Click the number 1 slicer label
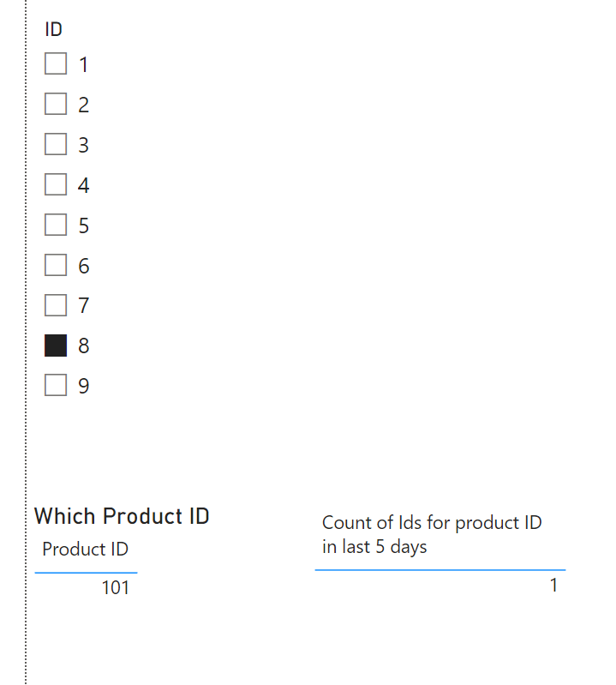The height and width of the screenshot is (685, 616). (x=83, y=64)
